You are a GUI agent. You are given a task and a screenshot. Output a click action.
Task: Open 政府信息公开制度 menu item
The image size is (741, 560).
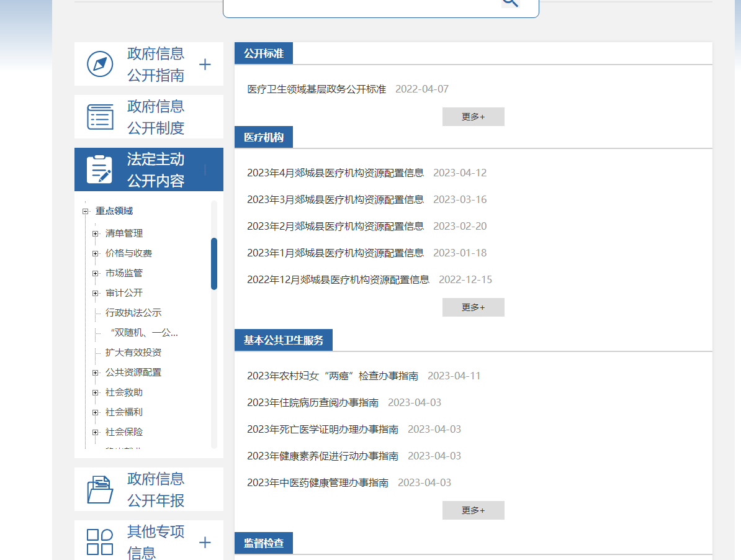149,117
